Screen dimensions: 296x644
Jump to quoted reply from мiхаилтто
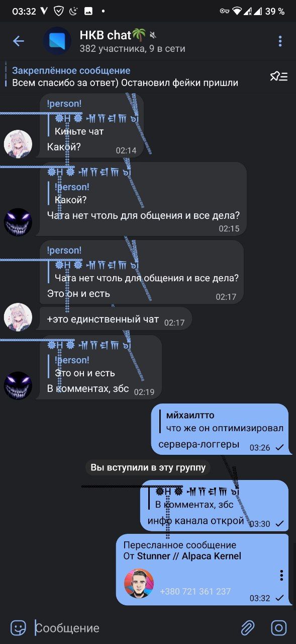[x=221, y=422]
